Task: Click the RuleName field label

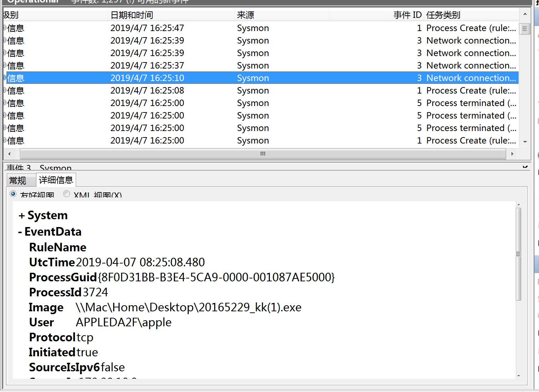Action: (58, 247)
